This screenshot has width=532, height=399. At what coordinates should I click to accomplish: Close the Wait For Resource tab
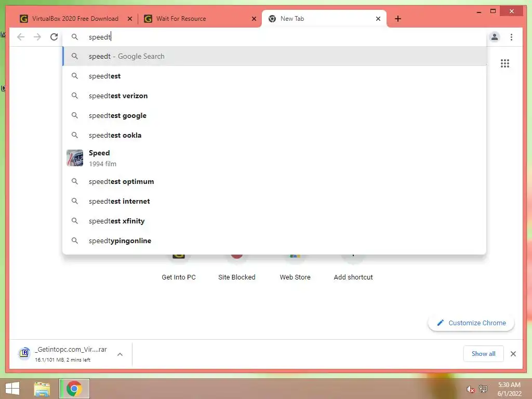point(254,19)
